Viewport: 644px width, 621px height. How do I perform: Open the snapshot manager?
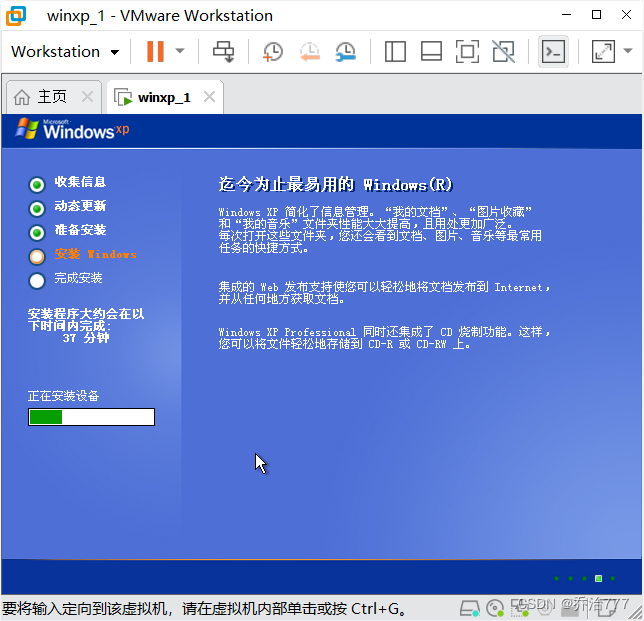pyautogui.click(x=346, y=52)
